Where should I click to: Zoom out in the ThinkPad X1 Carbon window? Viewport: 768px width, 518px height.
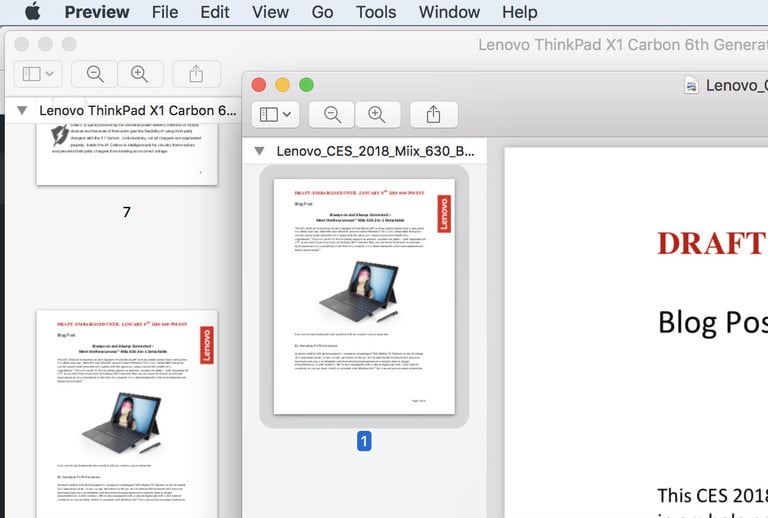click(95, 74)
